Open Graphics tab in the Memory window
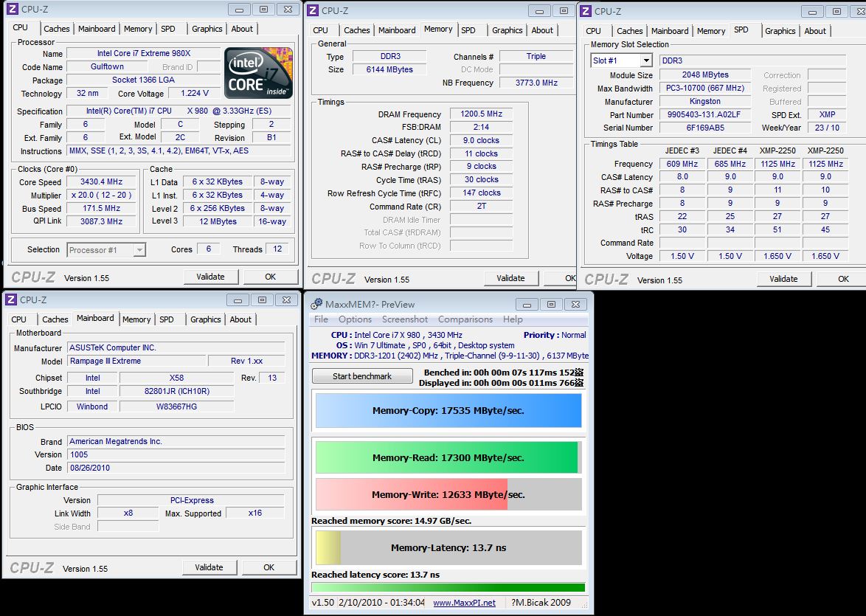This screenshot has height=616, width=866. click(507, 30)
